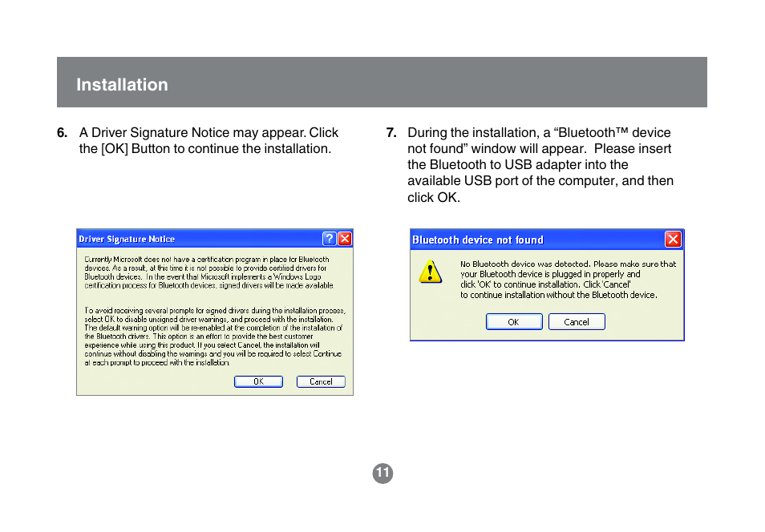Viewport: 765px width, 532px height.
Task: Click text "To avoid receiving several prompts"
Action: tap(140, 311)
